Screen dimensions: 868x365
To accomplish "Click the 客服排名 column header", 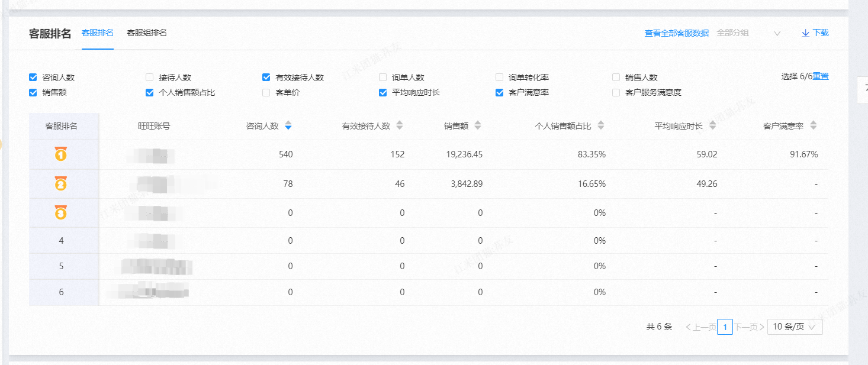I will tap(62, 126).
